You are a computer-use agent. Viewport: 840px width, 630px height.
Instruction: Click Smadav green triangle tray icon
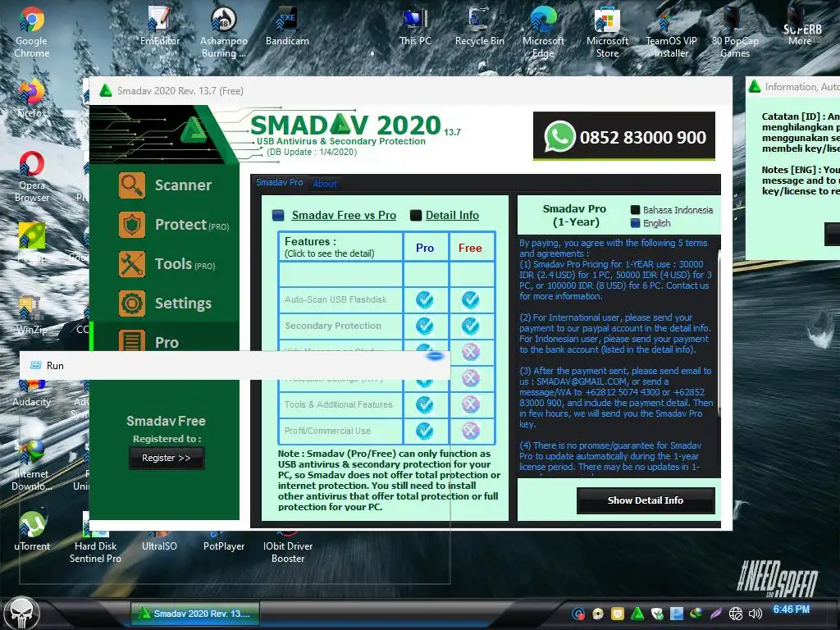pos(637,614)
